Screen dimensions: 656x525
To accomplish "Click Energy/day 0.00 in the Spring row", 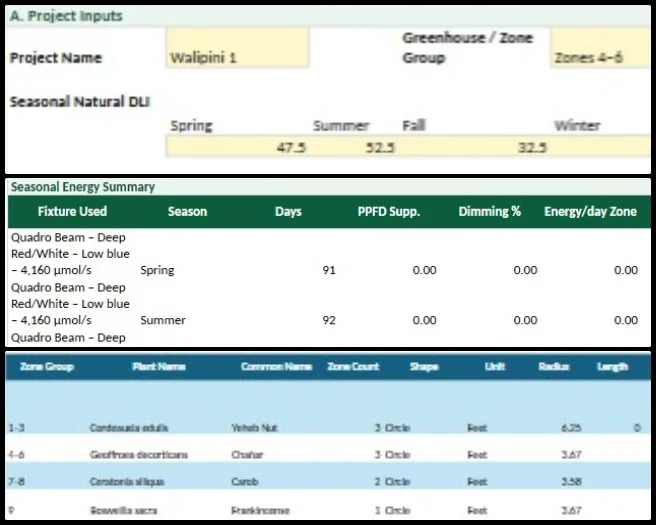I will (626, 270).
